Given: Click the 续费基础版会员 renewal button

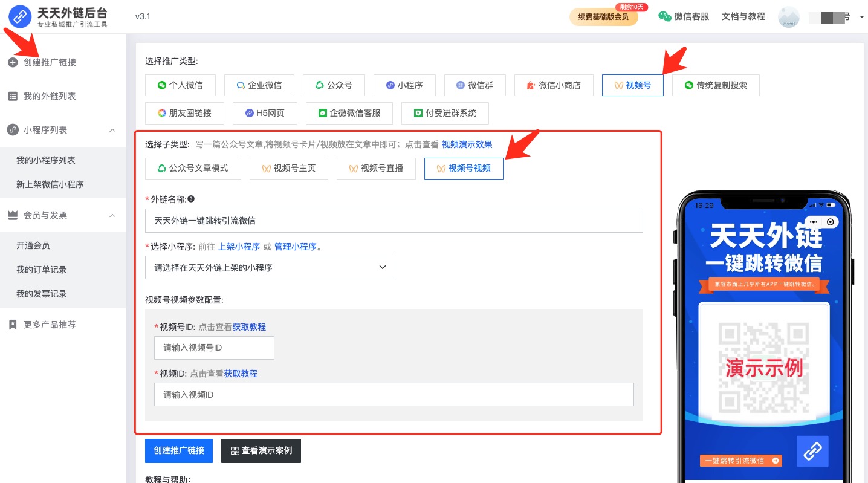Looking at the screenshot, I should coord(603,17).
